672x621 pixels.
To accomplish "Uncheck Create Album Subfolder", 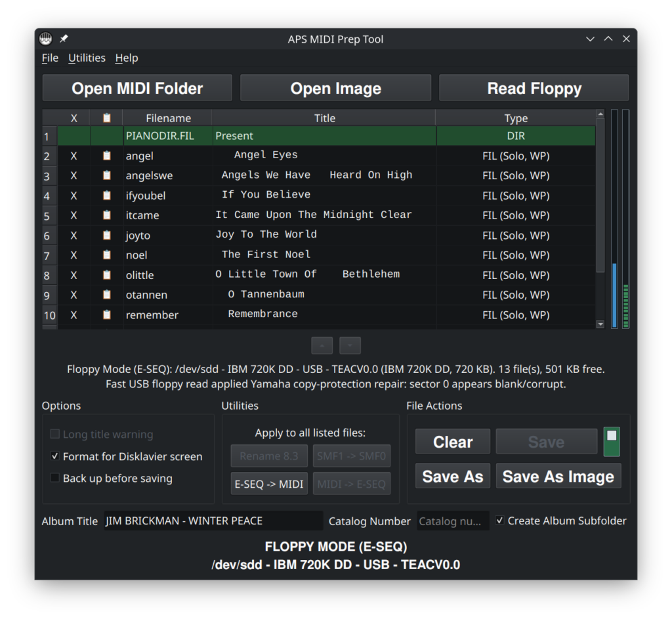I will pyautogui.click(x=500, y=521).
